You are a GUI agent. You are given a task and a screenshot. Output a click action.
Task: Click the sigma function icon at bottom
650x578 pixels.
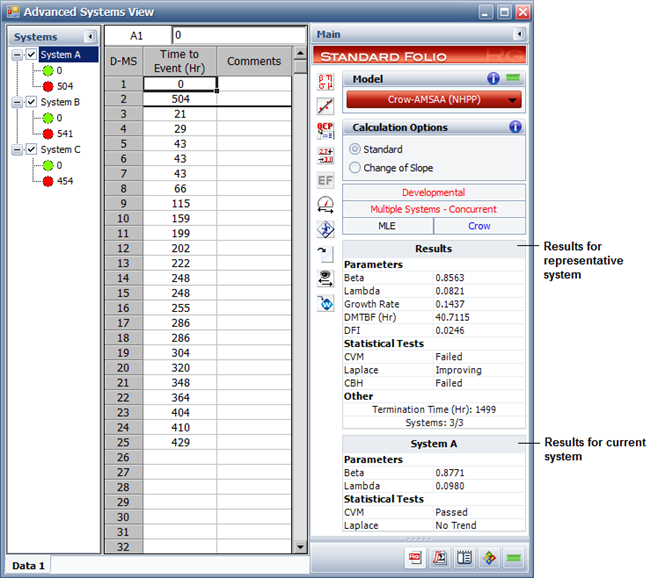(x=438, y=557)
